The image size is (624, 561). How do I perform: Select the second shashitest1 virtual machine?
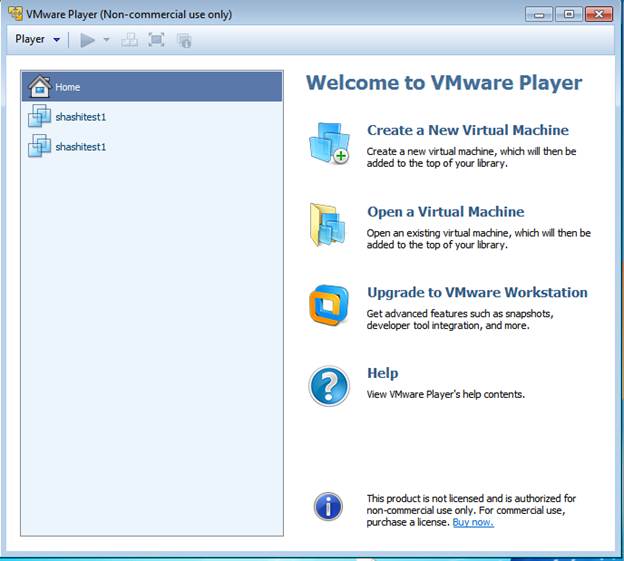tap(152, 146)
